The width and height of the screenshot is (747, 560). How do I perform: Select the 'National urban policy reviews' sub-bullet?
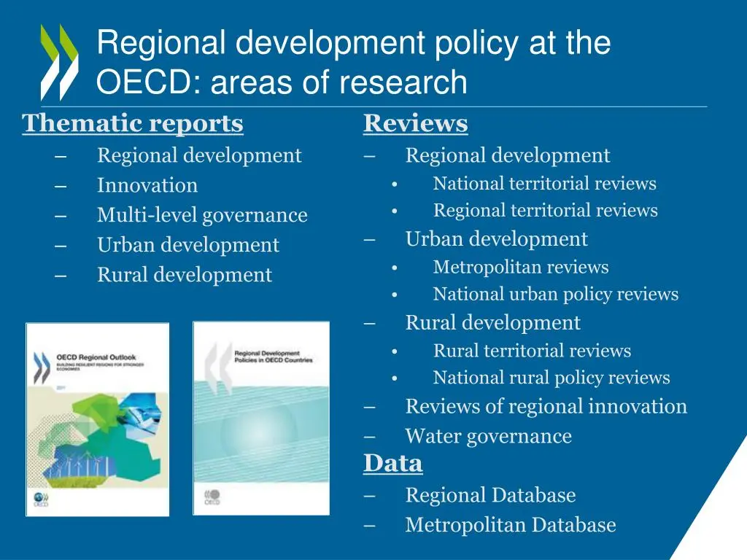pyautogui.click(x=556, y=295)
